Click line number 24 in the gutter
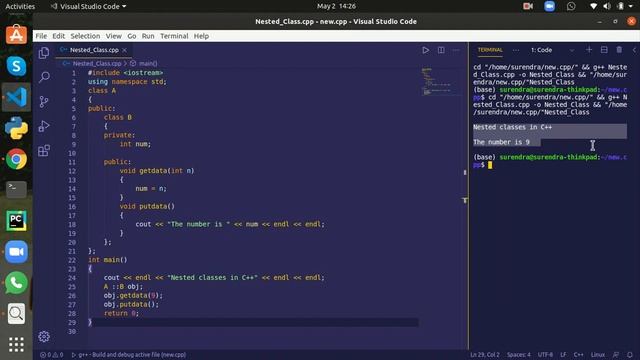This screenshot has width=640, height=360. pos(72,278)
